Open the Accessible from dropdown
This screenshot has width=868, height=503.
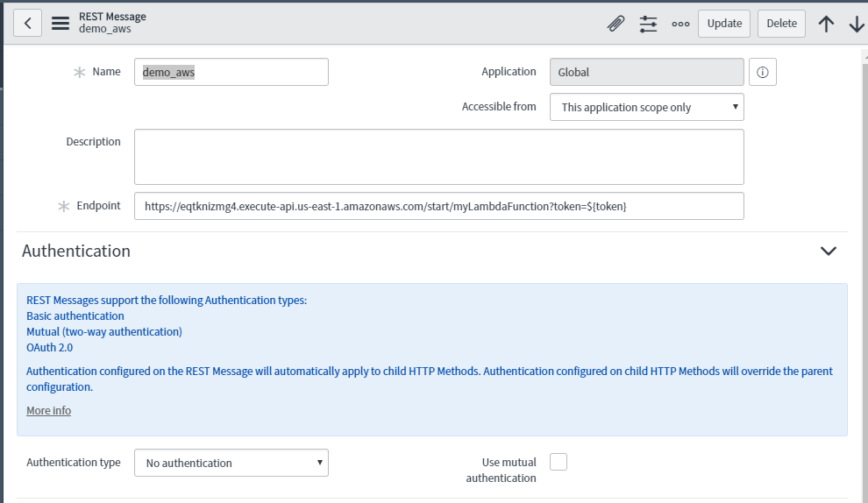646,107
